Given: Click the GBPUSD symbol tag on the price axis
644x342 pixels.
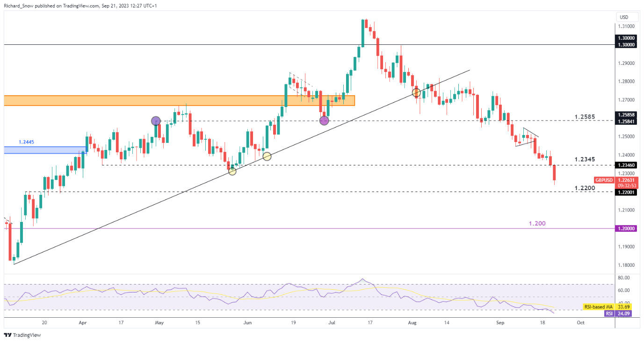Looking at the screenshot, I should (605, 180).
